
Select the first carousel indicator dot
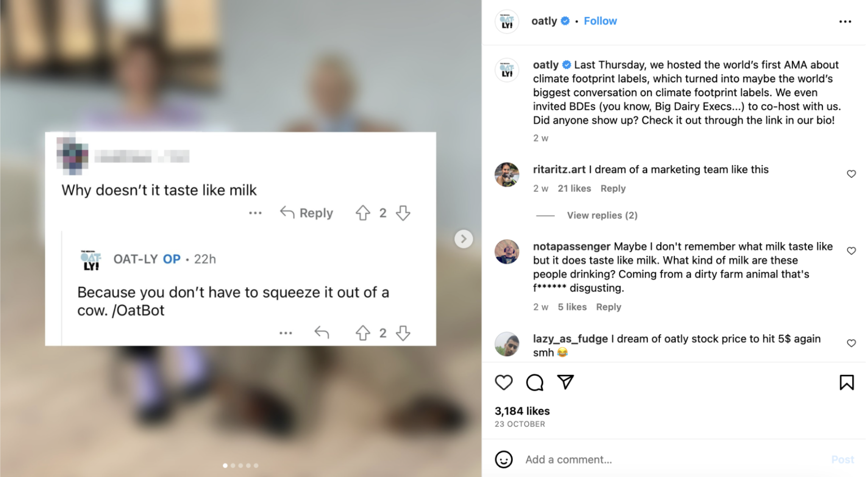pyautogui.click(x=225, y=465)
